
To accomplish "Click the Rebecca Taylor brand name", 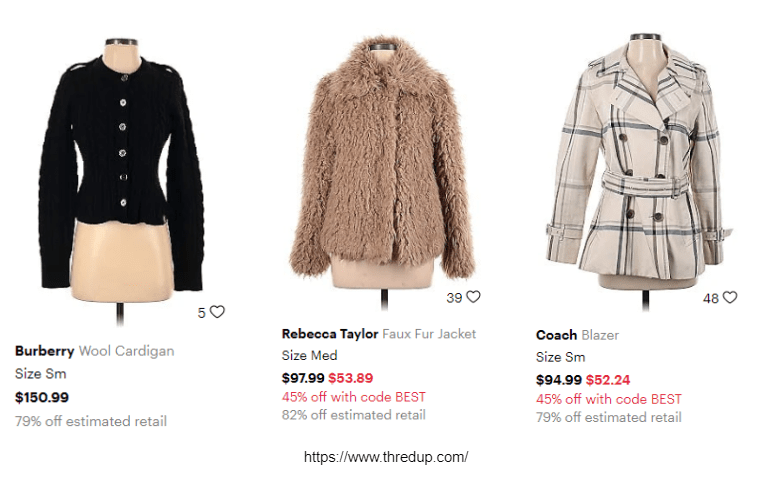I will [x=330, y=334].
